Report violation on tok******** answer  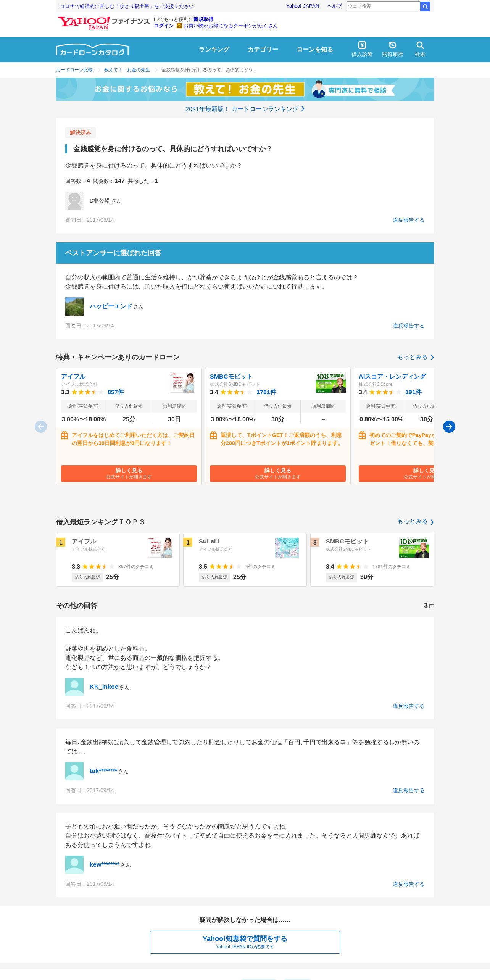tap(408, 791)
